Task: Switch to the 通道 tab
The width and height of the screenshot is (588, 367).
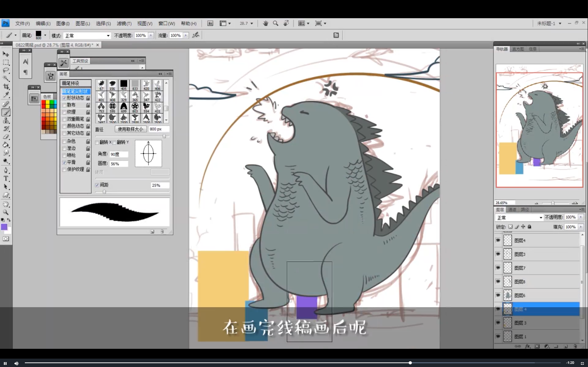Action: click(x=512, y=210)
